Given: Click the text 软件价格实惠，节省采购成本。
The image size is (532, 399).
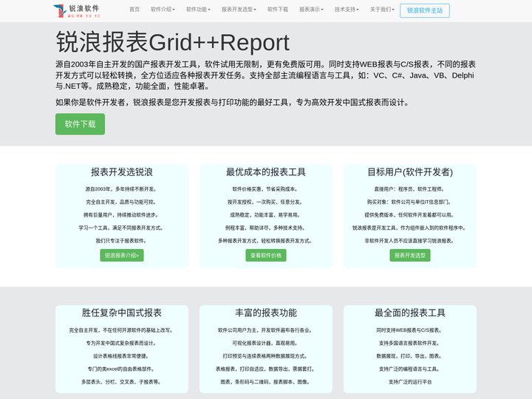Looking at the screenshot, I should (x=266, y=189).
